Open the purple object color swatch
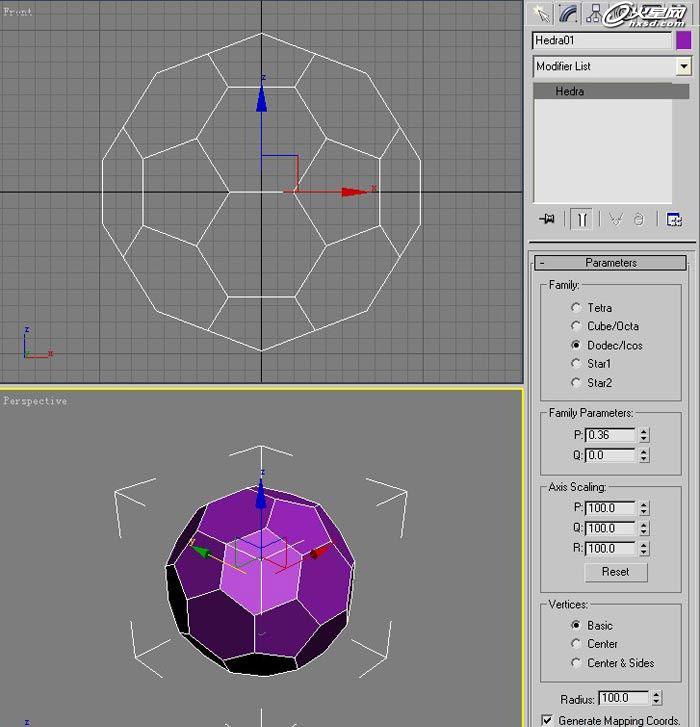This screenshot has width=700, height=727. pos(684,41)
